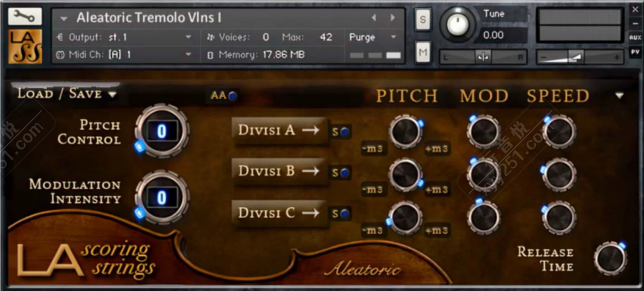Select next instrument with right arrow
Screen dimensions: 644x291
[x=392, y=18]
